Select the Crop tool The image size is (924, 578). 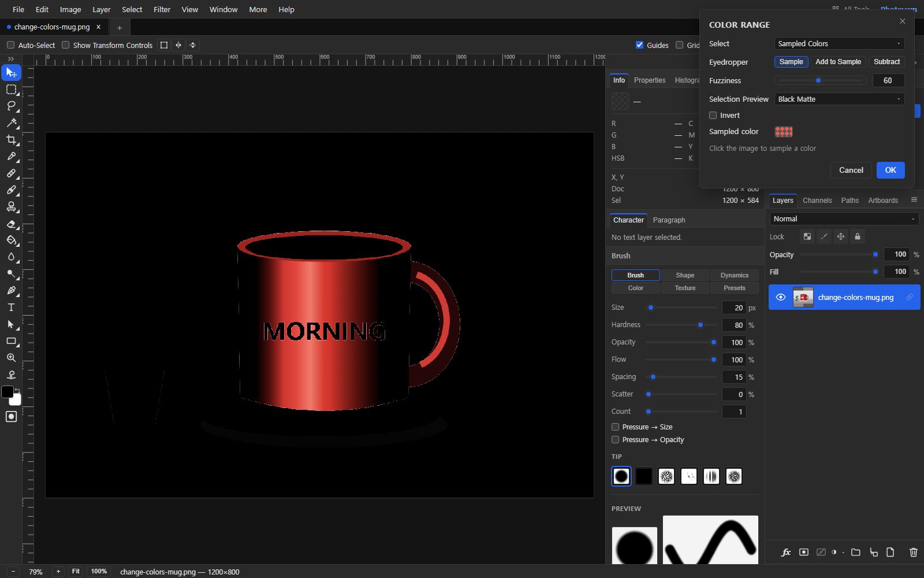[11, 139]
